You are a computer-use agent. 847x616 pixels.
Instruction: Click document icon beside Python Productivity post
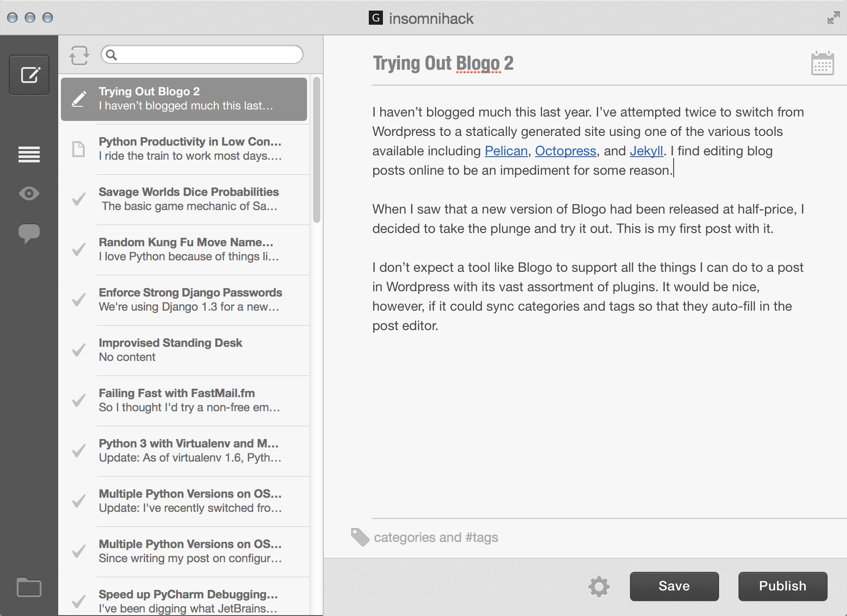click(x=79, y=149)
